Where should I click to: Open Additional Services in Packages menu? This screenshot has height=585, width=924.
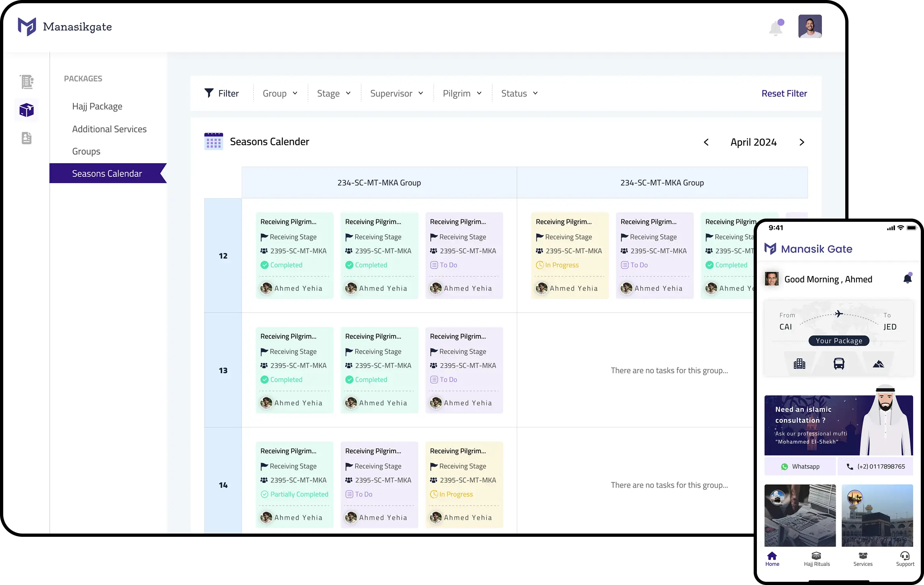point(109,129)
